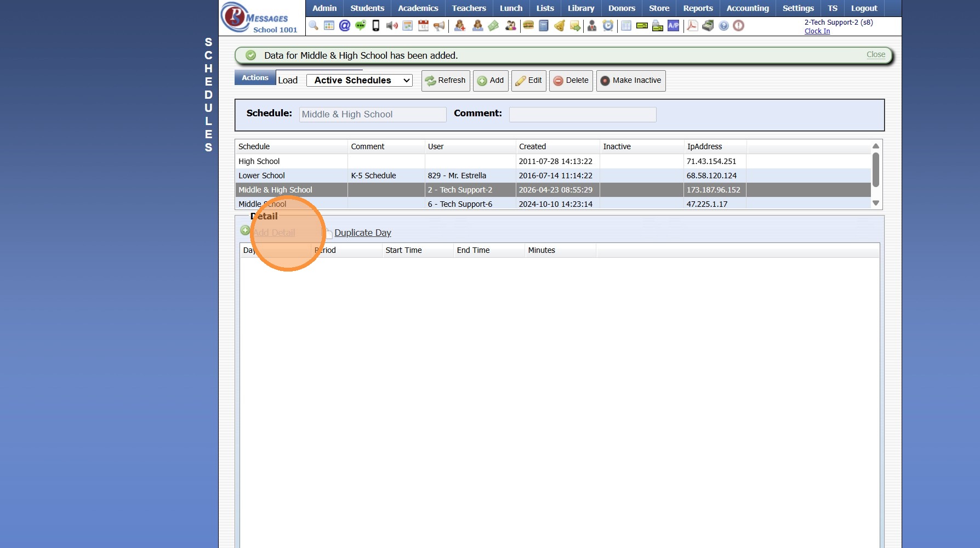Click the Make Inactive button
980x548 pixels.
click(631, 81)
